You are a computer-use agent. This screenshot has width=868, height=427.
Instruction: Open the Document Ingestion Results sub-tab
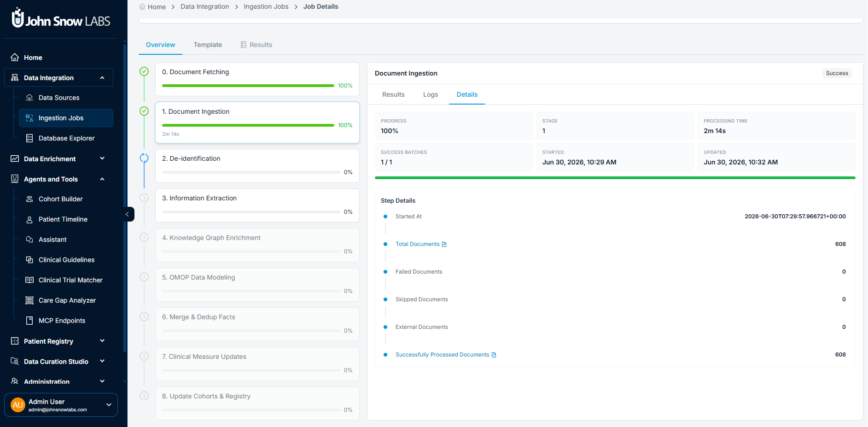click(x=393, y=94)
